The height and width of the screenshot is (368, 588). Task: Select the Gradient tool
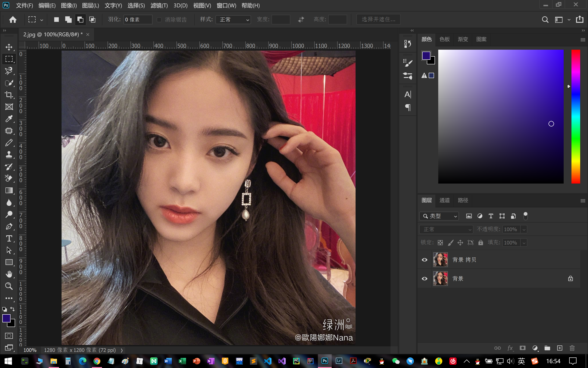[9, 190]
